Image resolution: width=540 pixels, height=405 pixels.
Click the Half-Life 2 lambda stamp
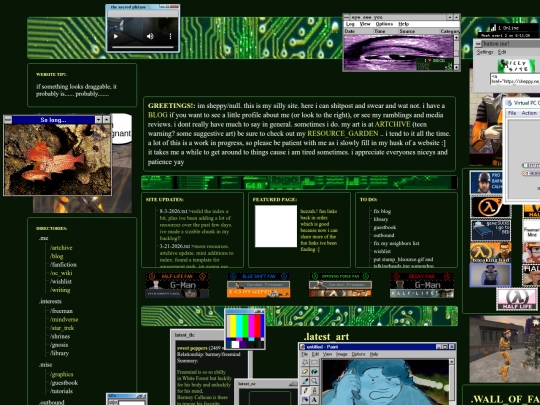490,207
